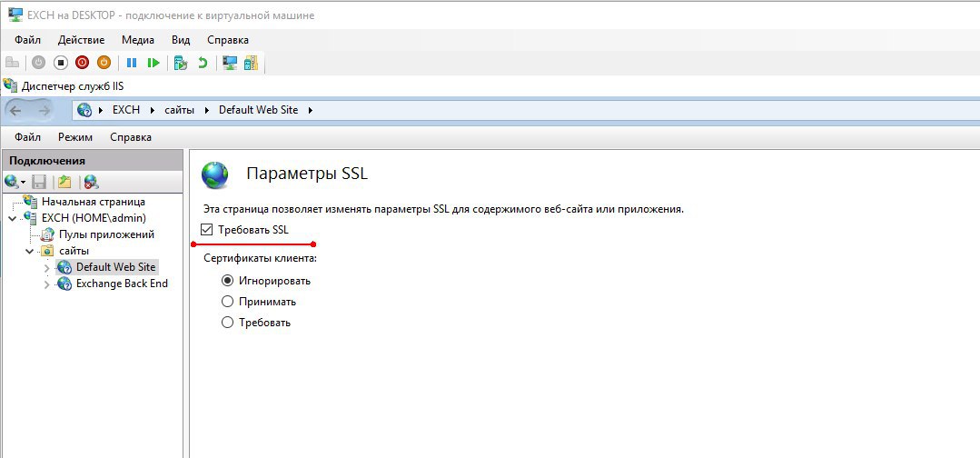
Task: Open the breadcrumb arrow before EXCH
Action: pos(101,110)
